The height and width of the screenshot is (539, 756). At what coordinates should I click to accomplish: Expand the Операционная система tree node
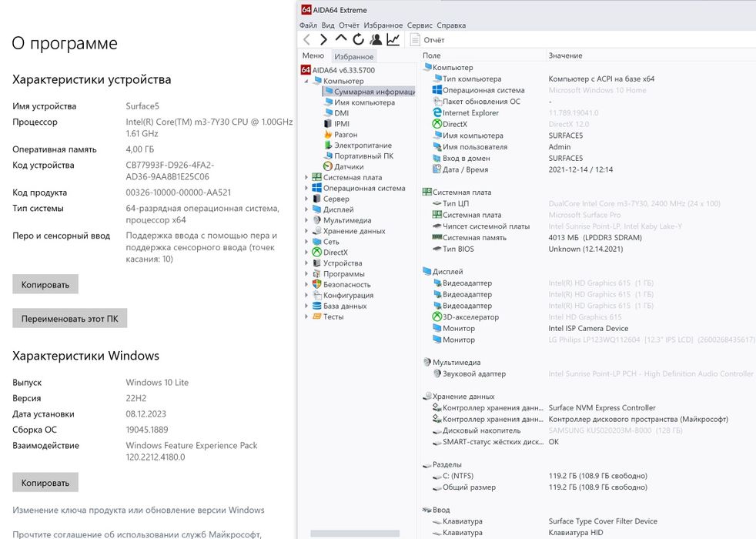pos(306,188)
